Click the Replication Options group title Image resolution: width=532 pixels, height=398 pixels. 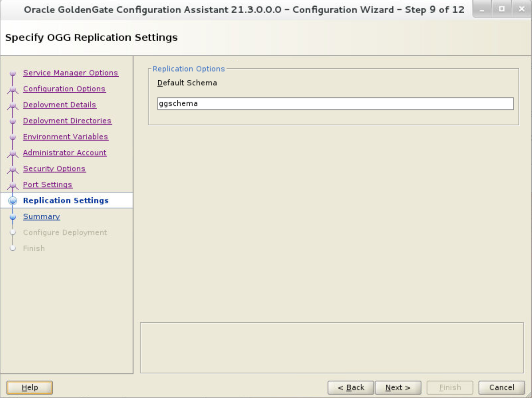189,69
